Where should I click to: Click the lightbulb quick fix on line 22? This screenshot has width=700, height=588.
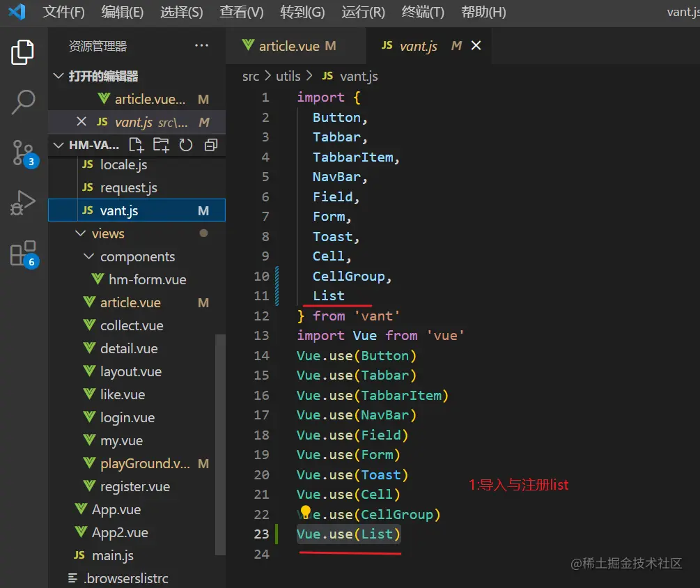point(305,511)
